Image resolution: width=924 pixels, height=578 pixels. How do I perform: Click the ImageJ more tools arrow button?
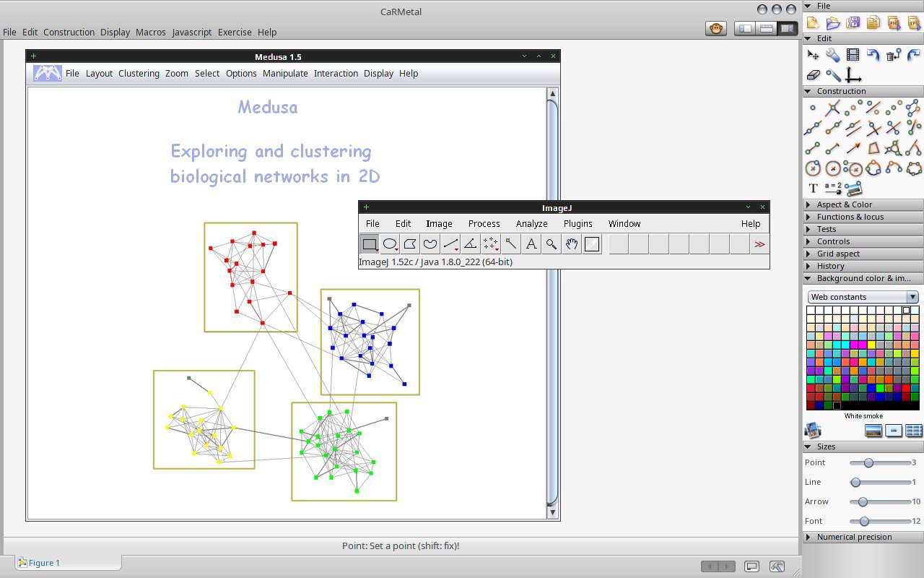tap(759, 244)
